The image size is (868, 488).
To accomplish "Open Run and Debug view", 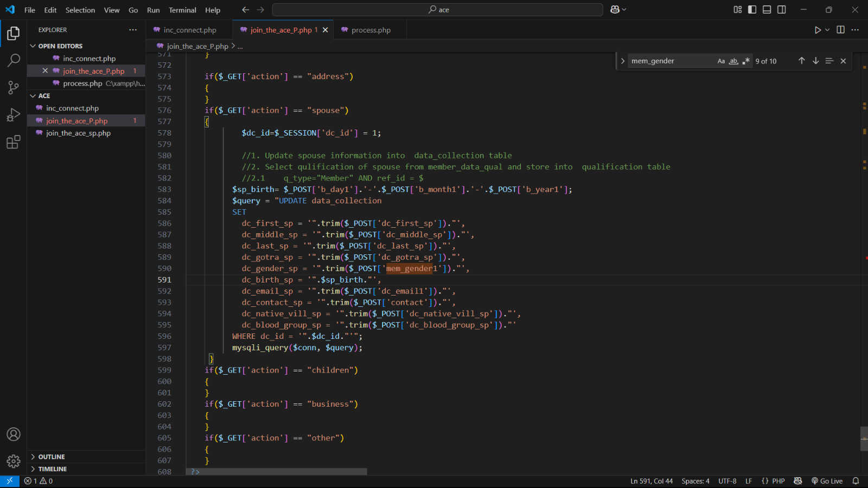I will pyautogui.click(x=14, y=115).
